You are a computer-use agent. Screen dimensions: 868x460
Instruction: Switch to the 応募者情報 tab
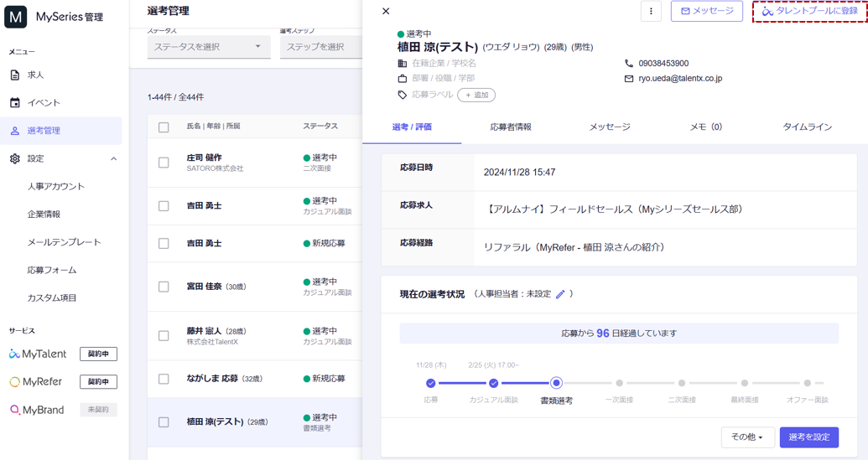pos(511,127)
